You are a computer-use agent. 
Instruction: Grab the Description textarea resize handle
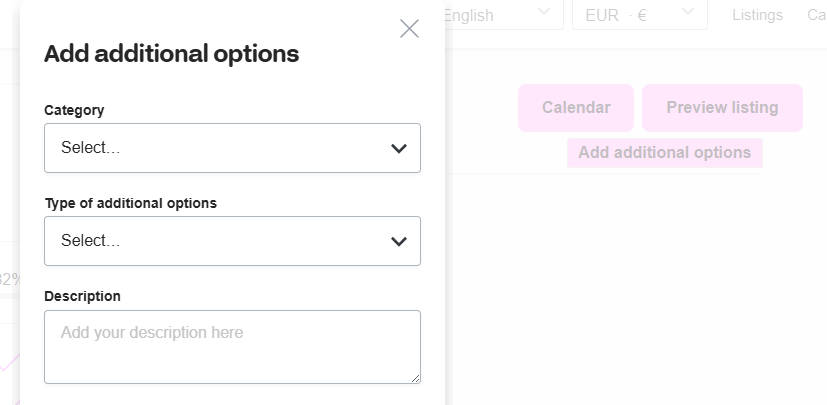pos(415,378)
